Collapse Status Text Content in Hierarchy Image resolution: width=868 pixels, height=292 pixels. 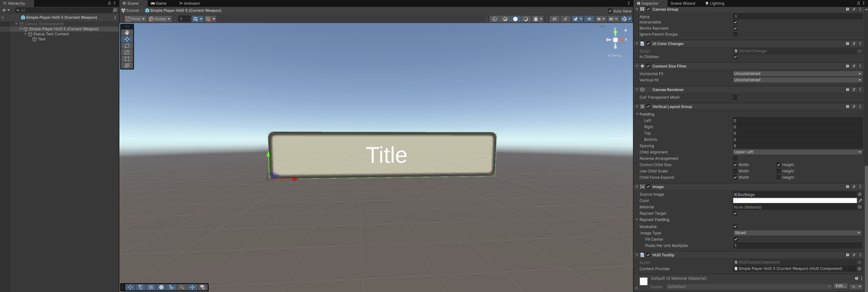point(25,34)
